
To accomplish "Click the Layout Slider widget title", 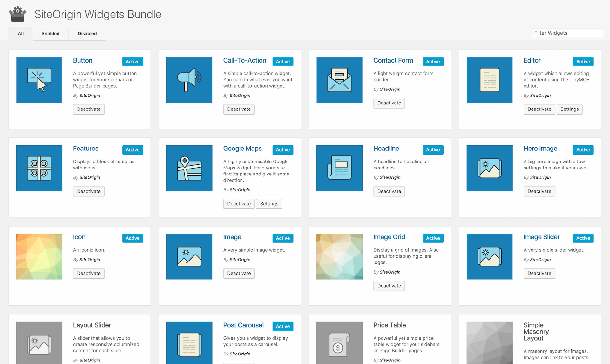I will coord(92,325).
